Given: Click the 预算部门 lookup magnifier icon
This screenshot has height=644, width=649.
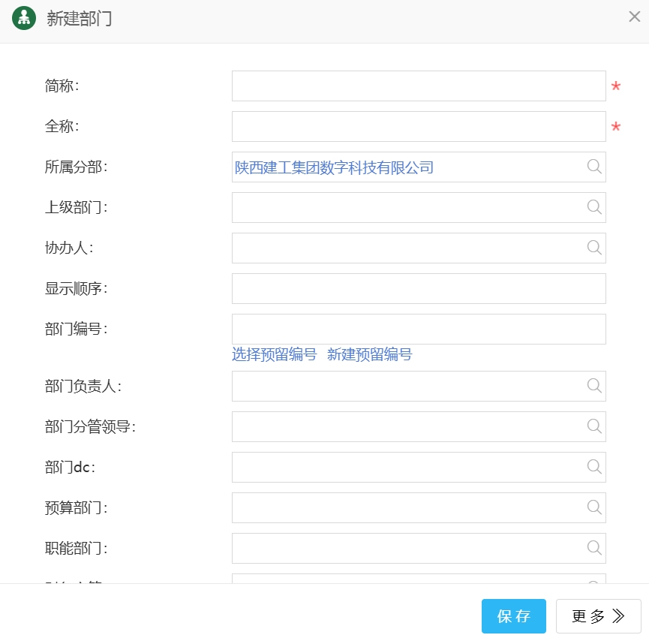Looking at the screenshot, I should click(594, 507).
